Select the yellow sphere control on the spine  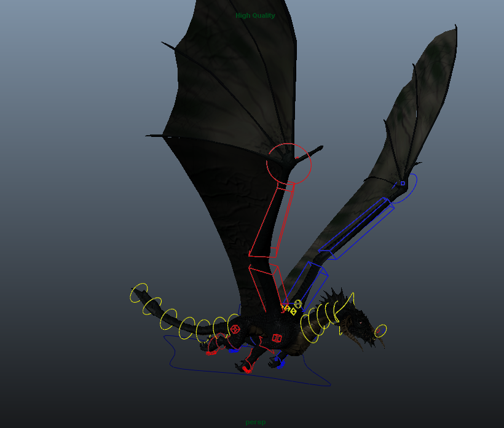pos(298,303)
